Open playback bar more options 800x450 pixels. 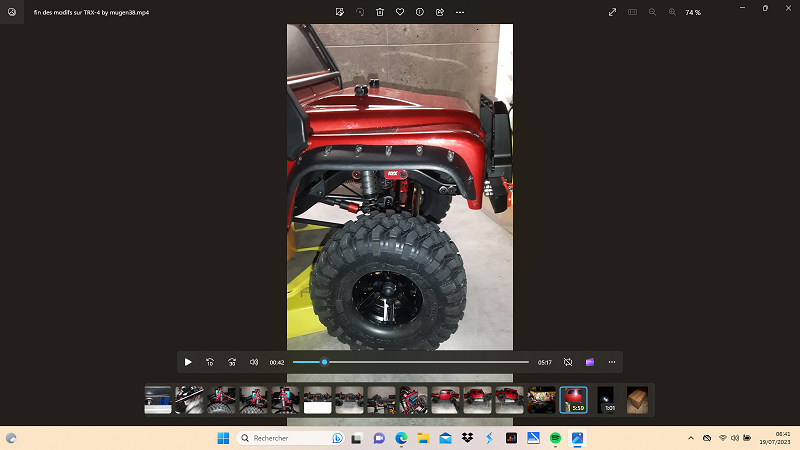612,362
